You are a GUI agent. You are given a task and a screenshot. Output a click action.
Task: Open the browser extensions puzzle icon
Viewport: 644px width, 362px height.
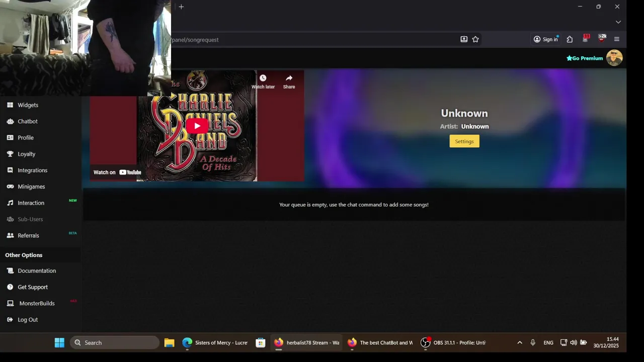point(570,39)
